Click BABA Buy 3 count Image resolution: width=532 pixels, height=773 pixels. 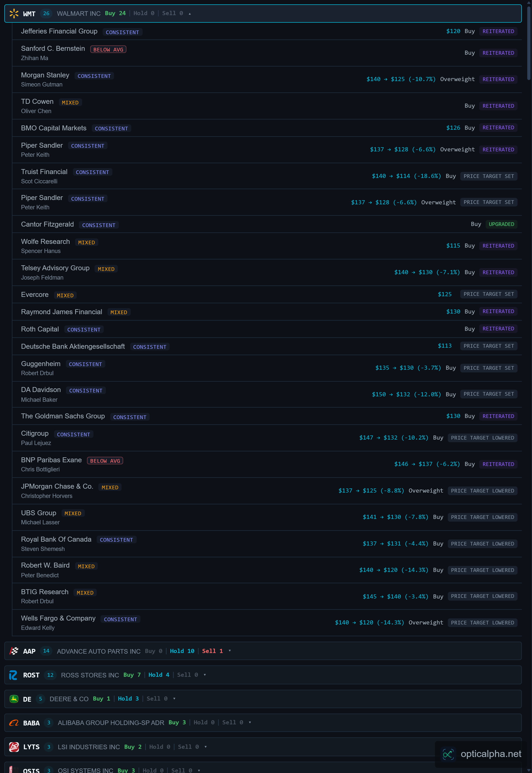pyautogui.click(x=177, y=722)
